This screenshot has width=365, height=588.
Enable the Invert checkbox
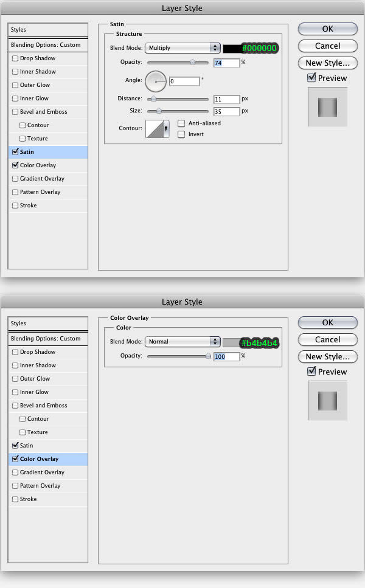coord(181,134)
